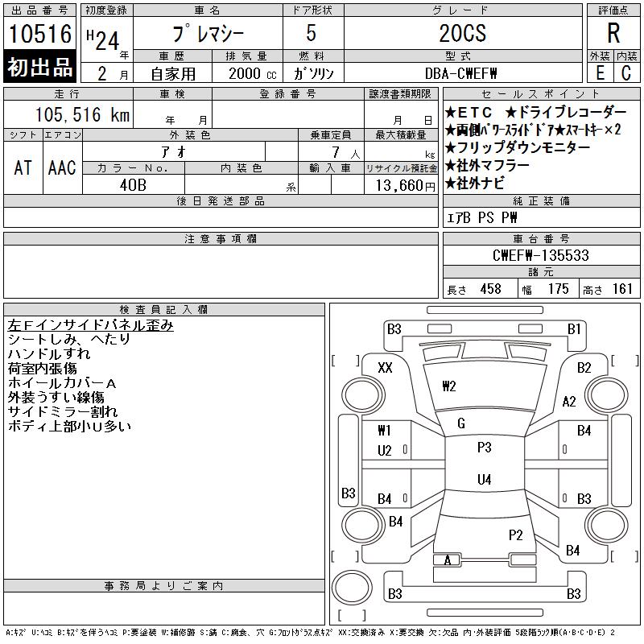Click the G windshield mark
Viewport: 644px width, 644px height.
461,423
